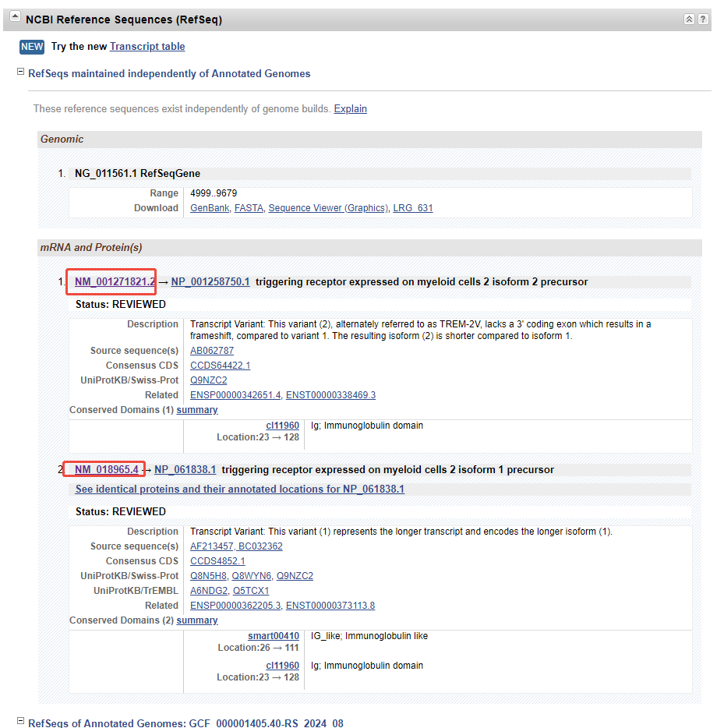Open mRNA record NM_018965.4
The width and height of the screenshot is (724, 728).
pyautogui.click(x=106, y=469)
